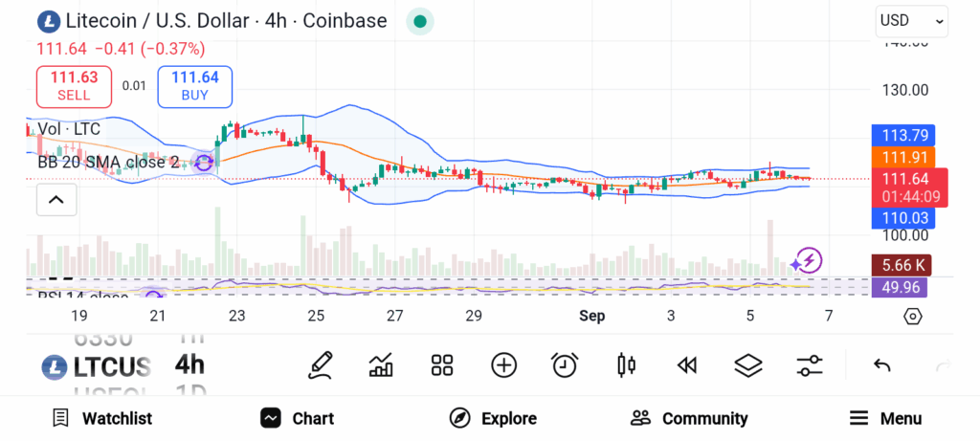Toggle the green market status indicator
Screen dimensions: 980x441
419,21
